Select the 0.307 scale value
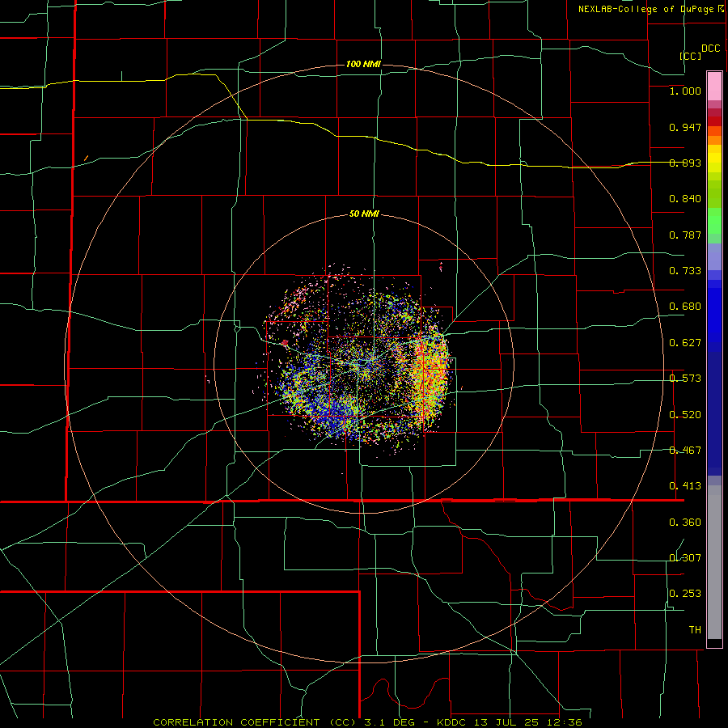The height and width of the screenshot is (728, 728). click(x=685, y=558)
